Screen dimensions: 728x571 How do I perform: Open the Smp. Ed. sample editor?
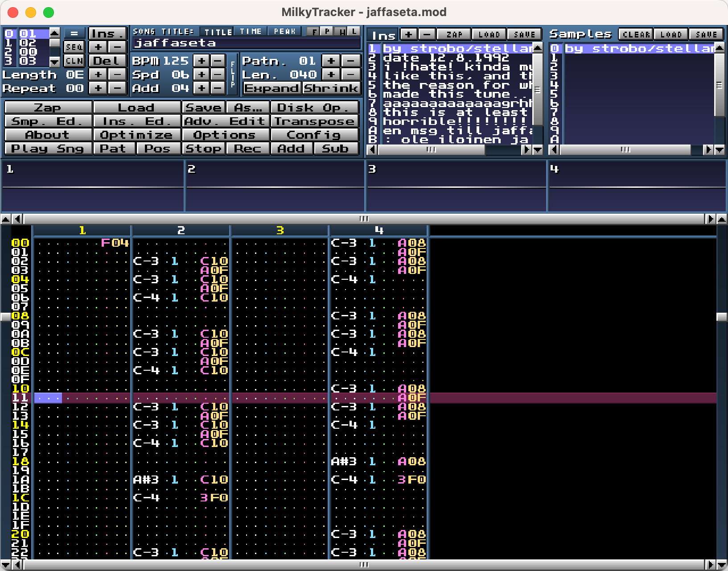tap(48, 121)
